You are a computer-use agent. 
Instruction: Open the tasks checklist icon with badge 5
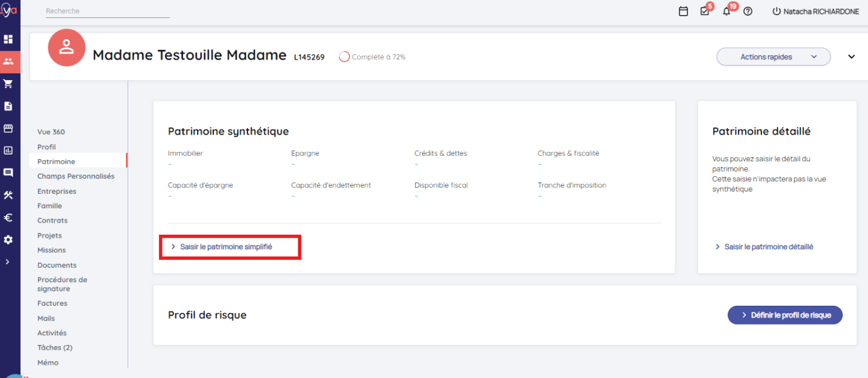coord(705,11)
